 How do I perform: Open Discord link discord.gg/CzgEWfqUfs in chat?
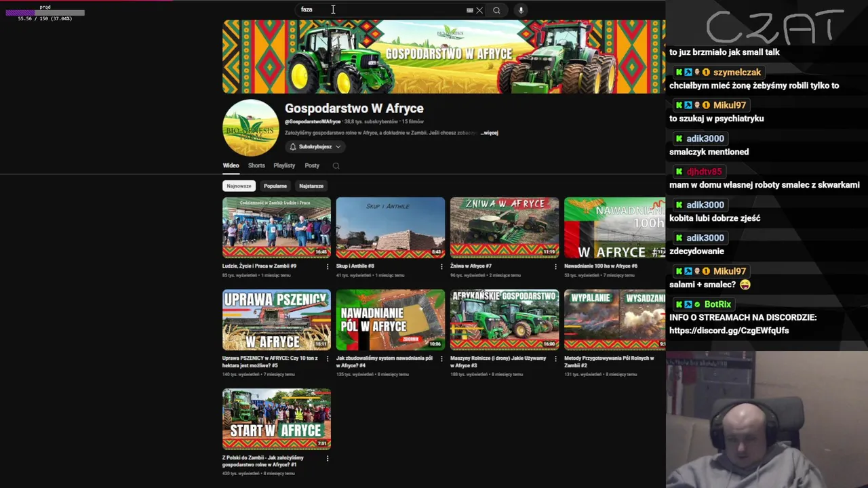pyautogui.click(x=729, y=331)
